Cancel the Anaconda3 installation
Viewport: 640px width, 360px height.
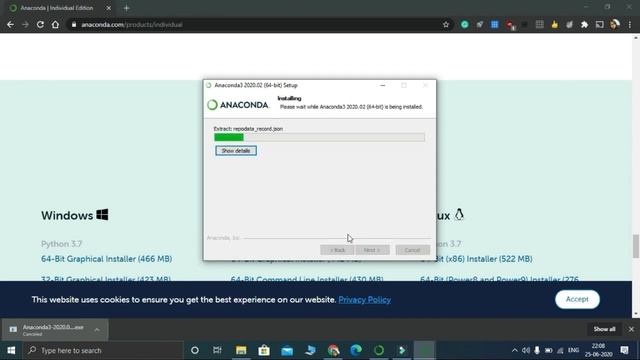412,250
